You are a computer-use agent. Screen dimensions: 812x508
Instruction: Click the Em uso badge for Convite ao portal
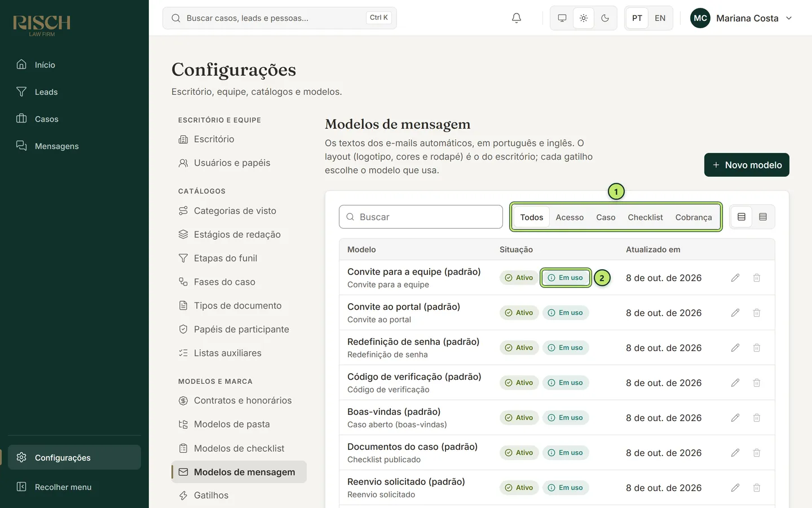566,313
